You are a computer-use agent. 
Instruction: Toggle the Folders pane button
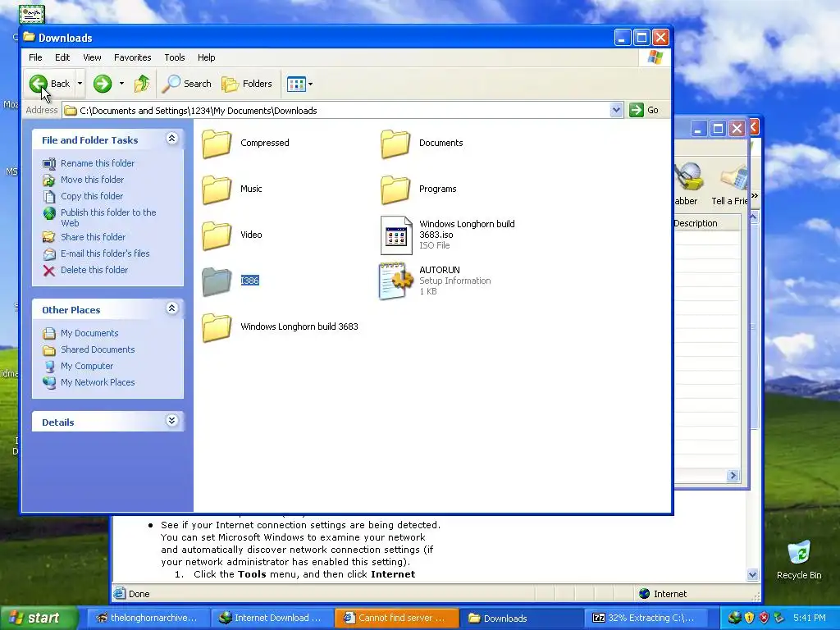(x=247, y=84)
